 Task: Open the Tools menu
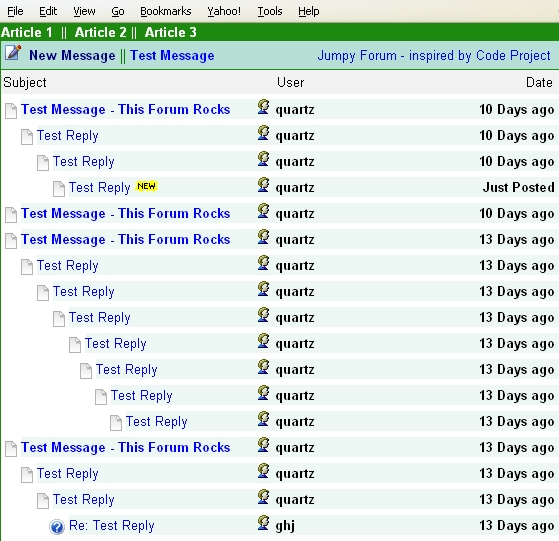(x=270, y=11)
